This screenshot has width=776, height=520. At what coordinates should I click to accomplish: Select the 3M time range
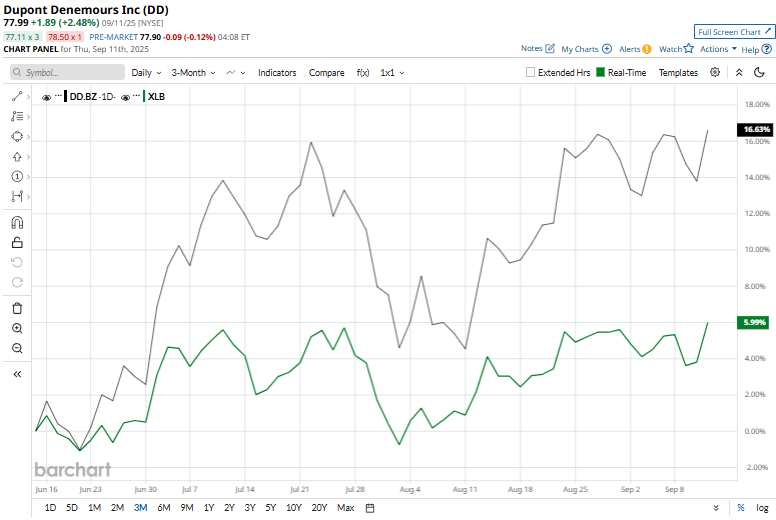(x=141, y=508)
